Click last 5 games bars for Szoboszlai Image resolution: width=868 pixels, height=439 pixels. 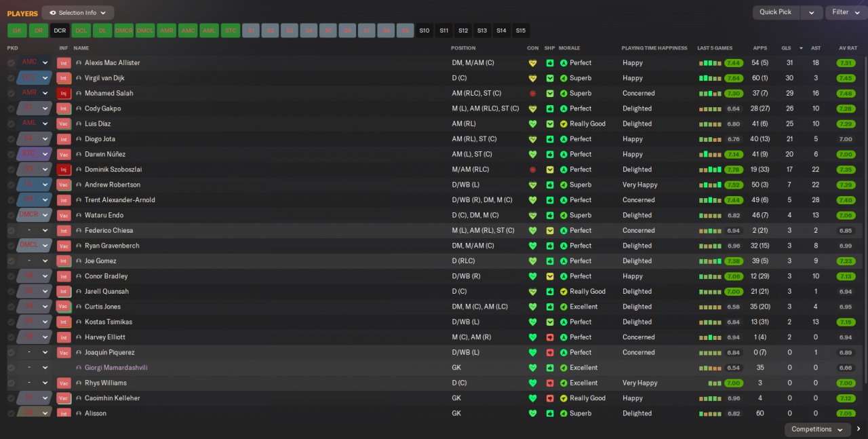point(711,170)
